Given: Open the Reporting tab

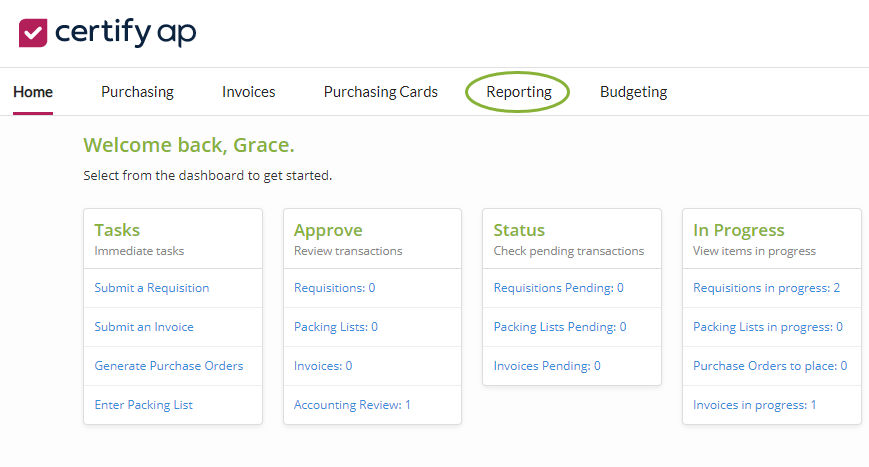Looking at the screenshot, I should (518, 92).
